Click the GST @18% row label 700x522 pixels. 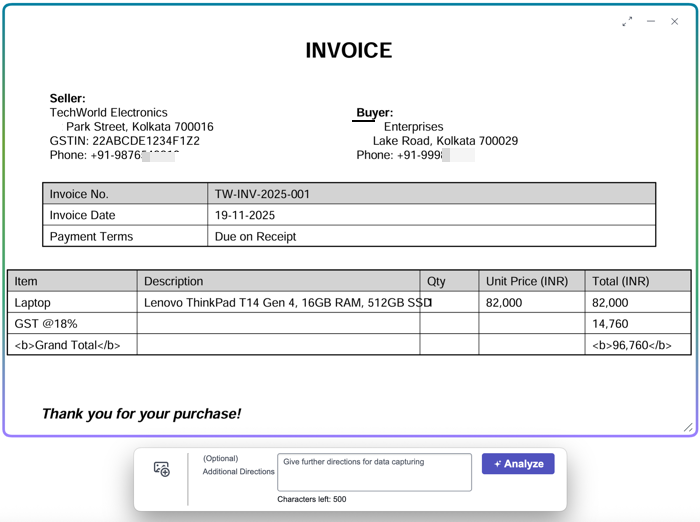46,324
